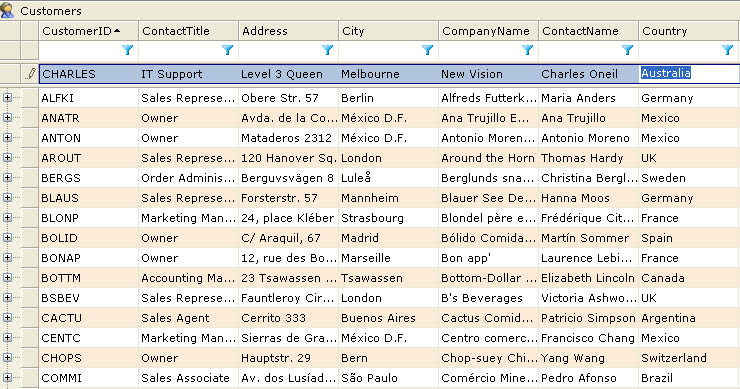Sort by ContactTitle column header

coord(189,31)
